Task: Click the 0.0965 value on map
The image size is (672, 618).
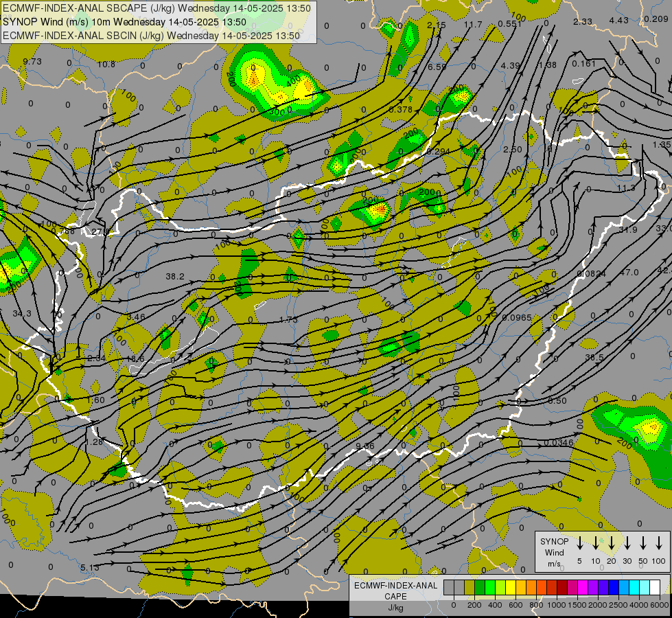Action: pyautogui.click(x=516, y=318)
